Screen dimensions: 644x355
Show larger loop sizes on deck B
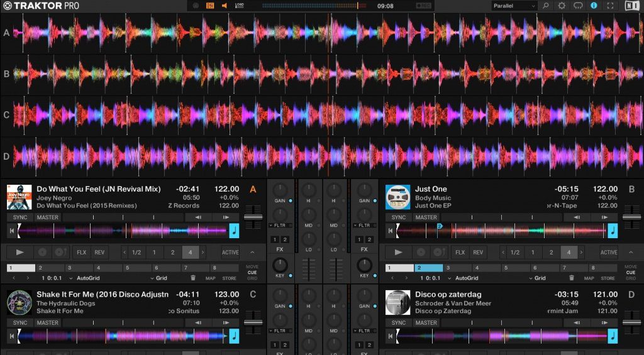tap(581, 252)
